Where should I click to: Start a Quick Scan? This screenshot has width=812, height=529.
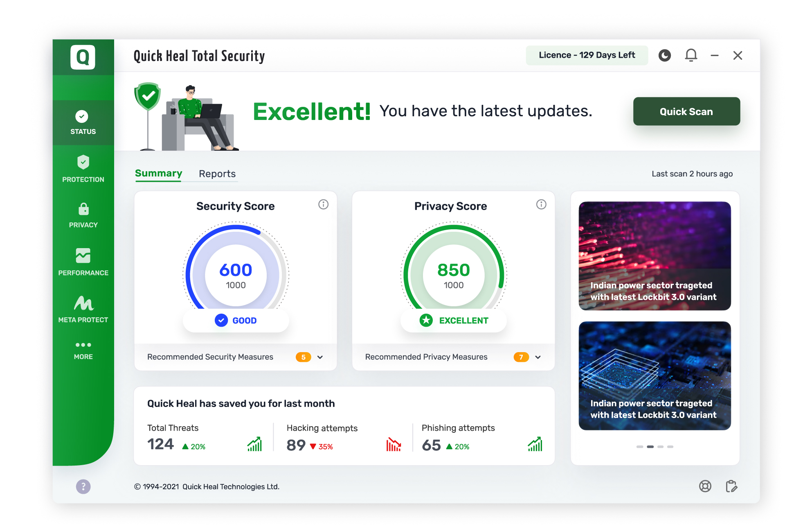pos(686,111)
